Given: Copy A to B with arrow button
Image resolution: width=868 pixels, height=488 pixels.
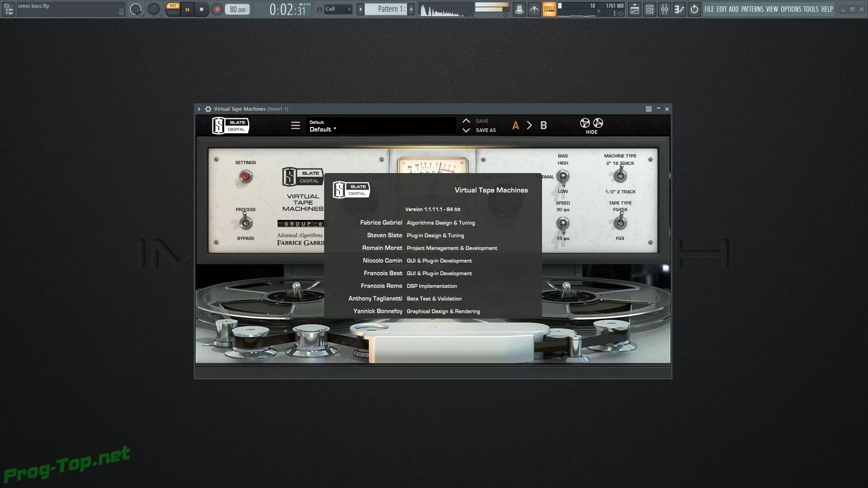Looking at the screenshot, I should coord(529,126).
